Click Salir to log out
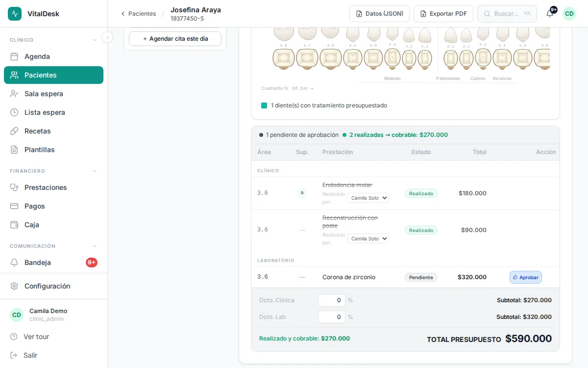Screen dimensions: 588x368 pyautogui.click(x=53, y=355)
